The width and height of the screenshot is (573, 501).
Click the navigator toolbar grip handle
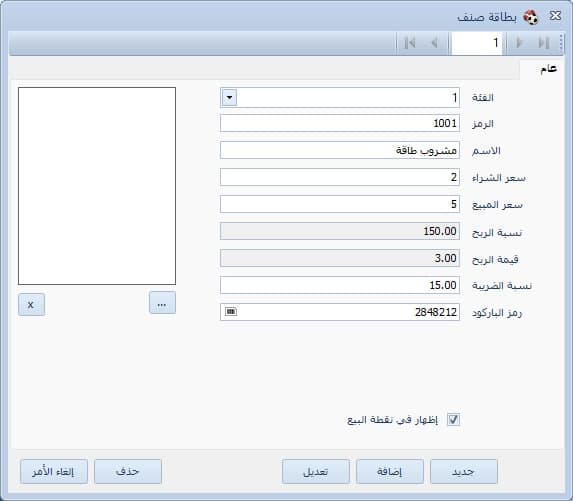(x=561, y=43)
